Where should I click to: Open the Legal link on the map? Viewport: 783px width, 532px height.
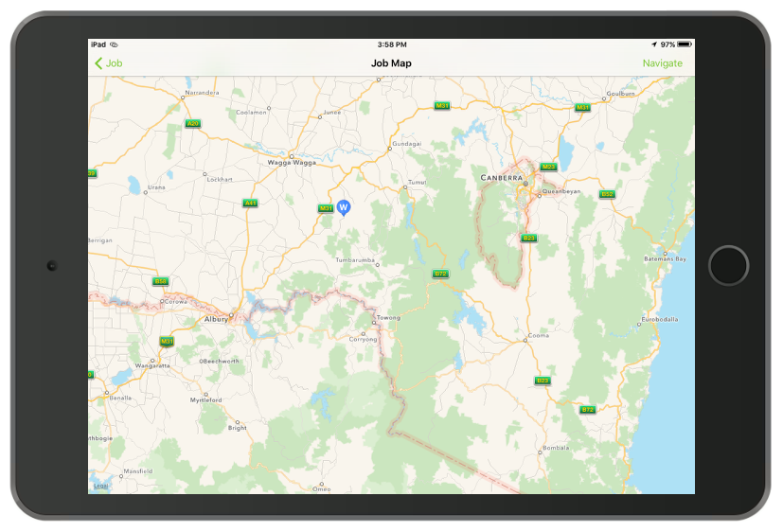click(x=101, y=486)
